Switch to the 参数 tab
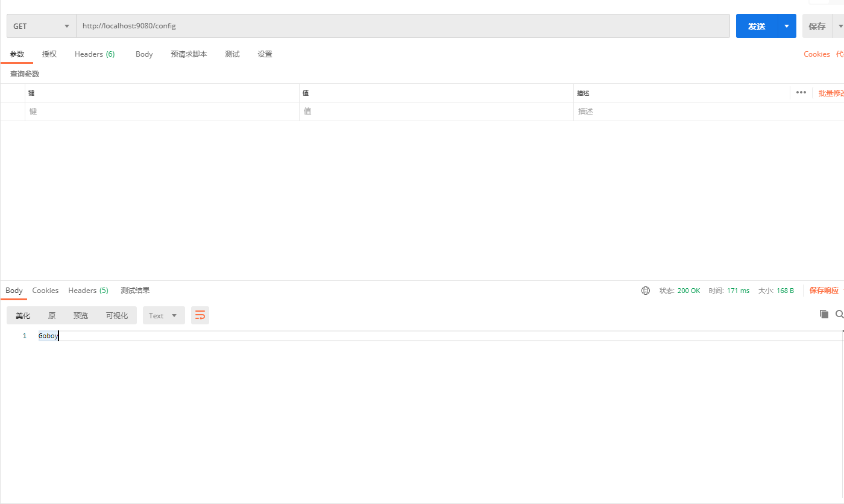 coord(17,54)
